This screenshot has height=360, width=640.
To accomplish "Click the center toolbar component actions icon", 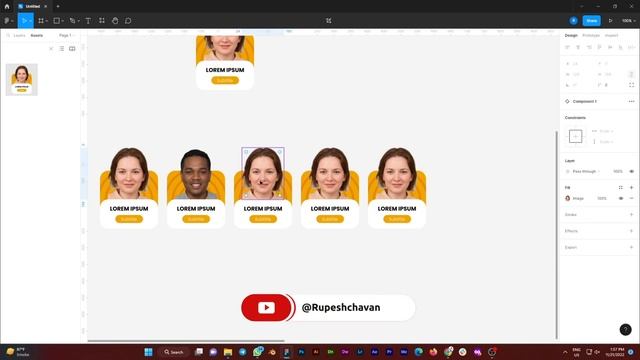I will 329,20.
